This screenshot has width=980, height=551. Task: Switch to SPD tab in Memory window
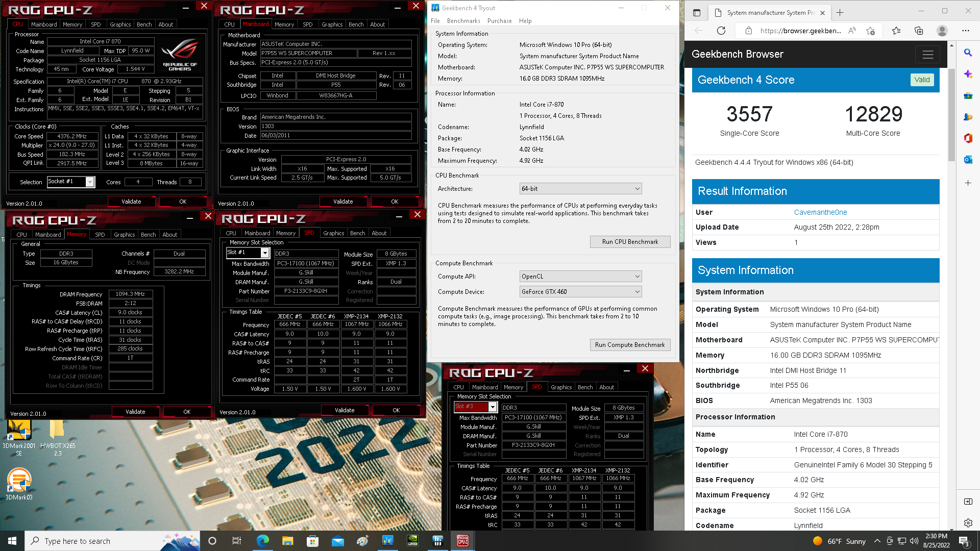coord(100,235)
